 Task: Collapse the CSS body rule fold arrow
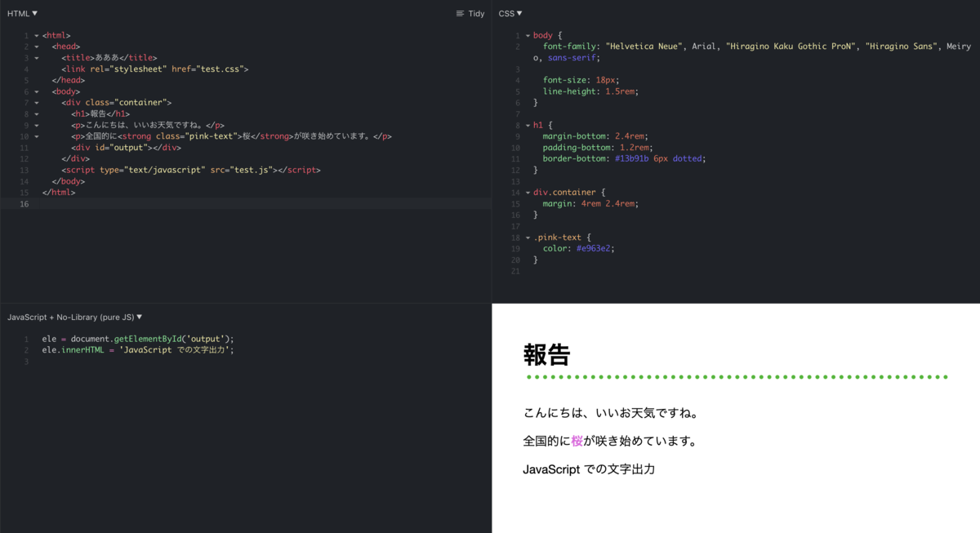click(528, 36)
